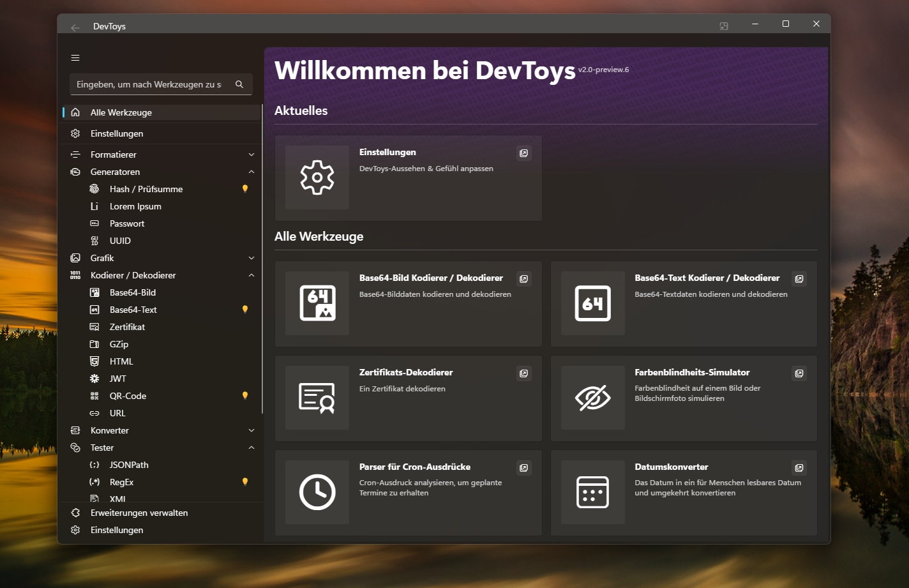Open Hash / Prüfsumme tool
The image size is (909, 588).
coord(162,189)
